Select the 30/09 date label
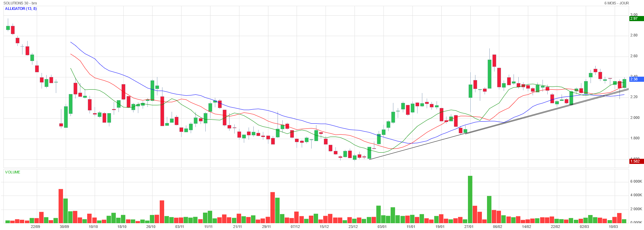The height and width of the screenshot is (230, 644). (x=64, y=227)
